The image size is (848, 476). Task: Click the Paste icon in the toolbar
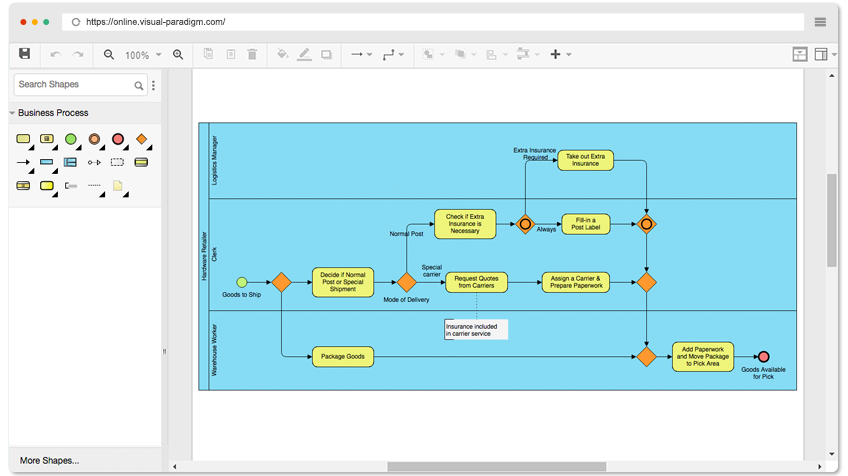coord(231,54)
